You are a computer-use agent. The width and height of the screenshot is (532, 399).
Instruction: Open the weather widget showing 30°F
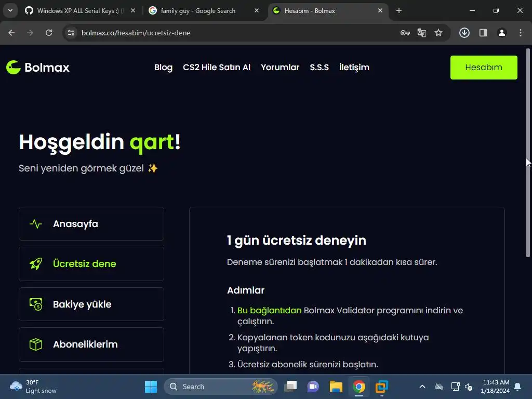(33, 387)
